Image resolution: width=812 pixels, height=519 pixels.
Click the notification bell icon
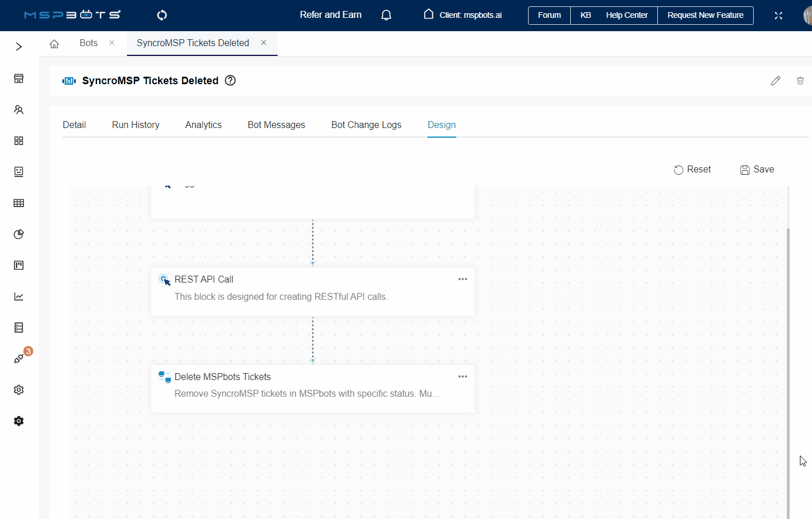[386, 15]
